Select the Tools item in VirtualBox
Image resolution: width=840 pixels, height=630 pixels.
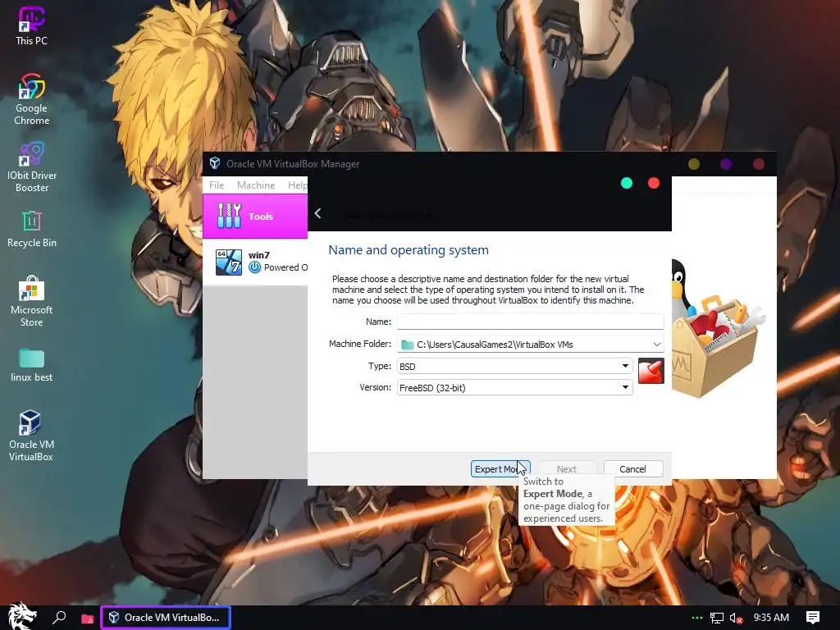coord(255,216)
